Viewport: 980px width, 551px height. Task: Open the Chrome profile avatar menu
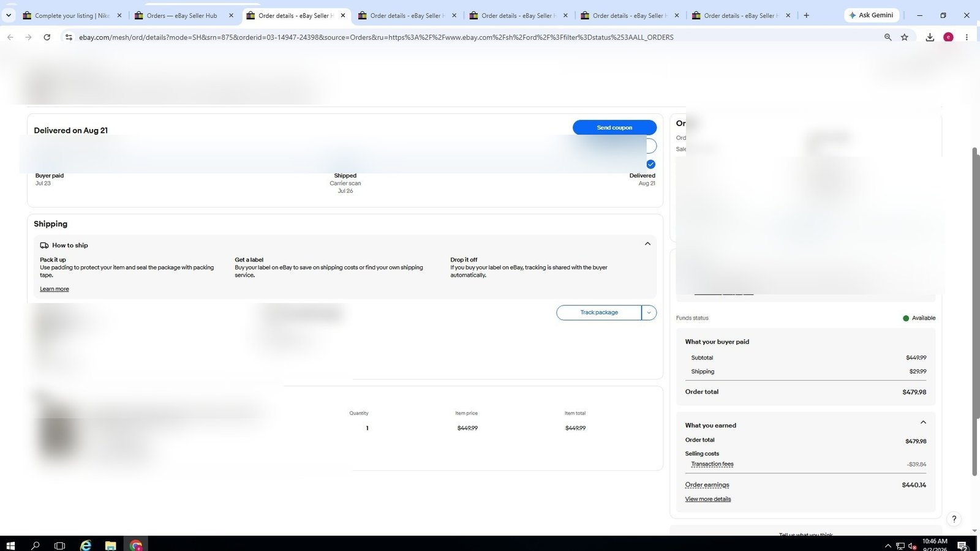coord(948,37)
